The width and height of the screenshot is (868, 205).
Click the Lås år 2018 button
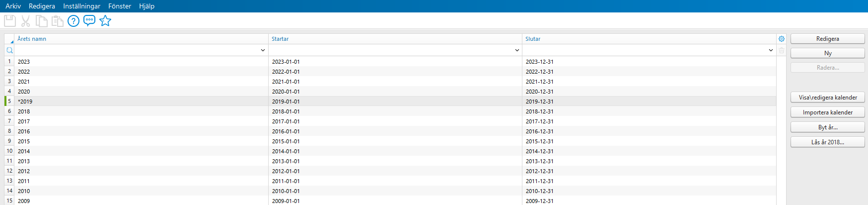[x=827, y=142]
